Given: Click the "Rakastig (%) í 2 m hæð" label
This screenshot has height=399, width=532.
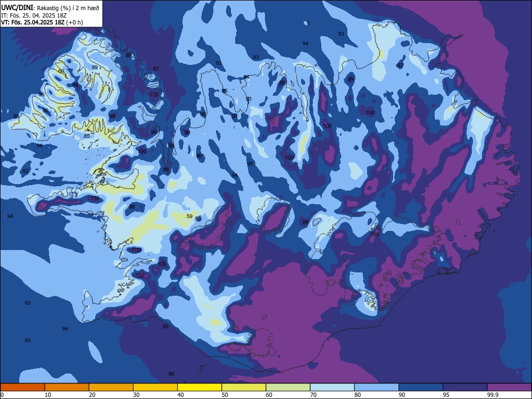Looking at the screenshot, I should [x=68, y=8].
